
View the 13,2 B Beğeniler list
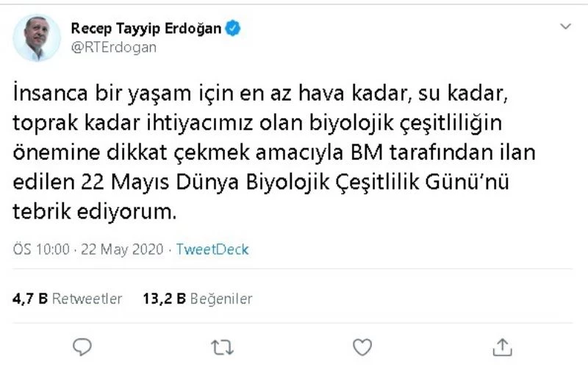pos(198,299)
